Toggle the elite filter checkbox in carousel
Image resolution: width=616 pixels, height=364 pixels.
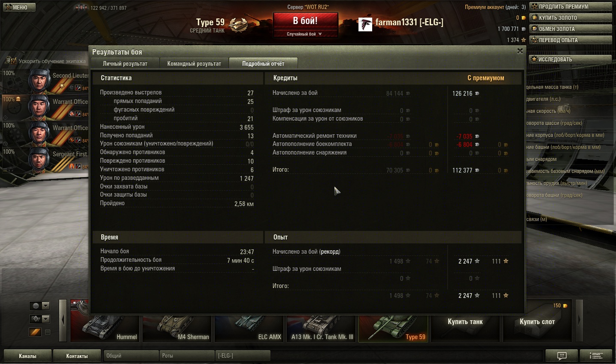coord(48,332)
